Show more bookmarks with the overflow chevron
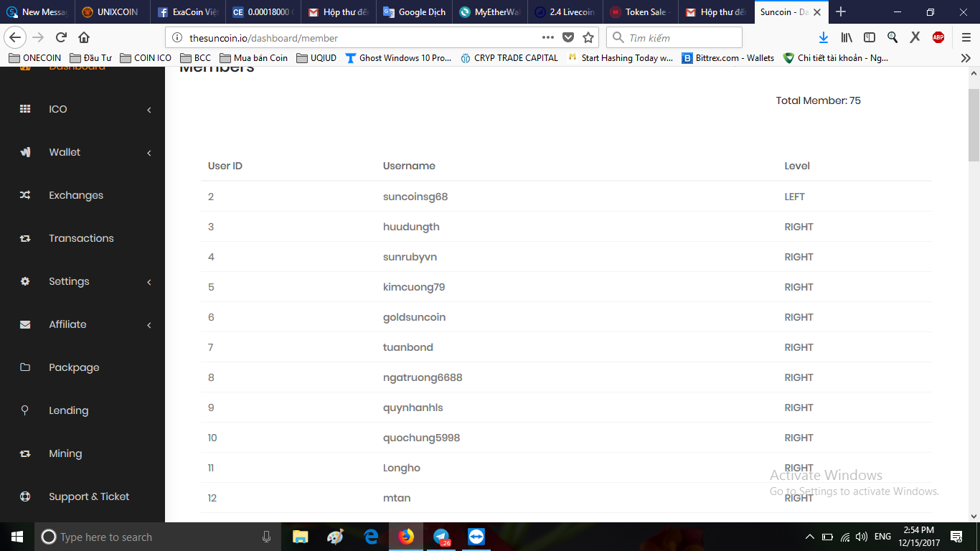The height and width of the screenshot is (551, 980). click(966, 58)
